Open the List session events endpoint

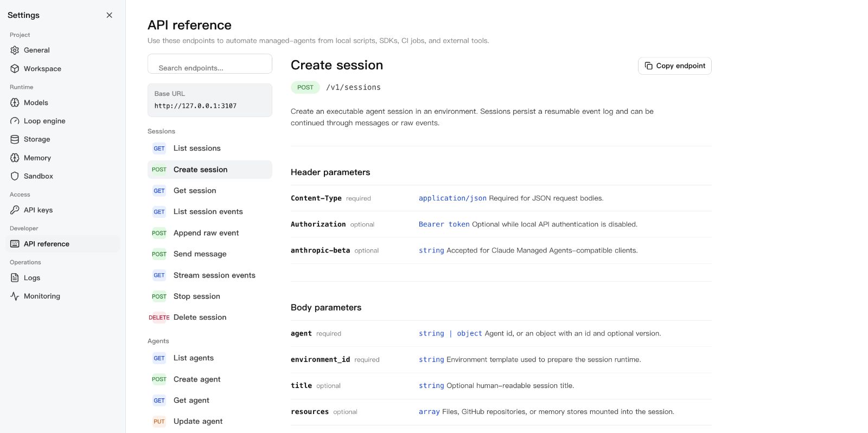tap(210, 212)
